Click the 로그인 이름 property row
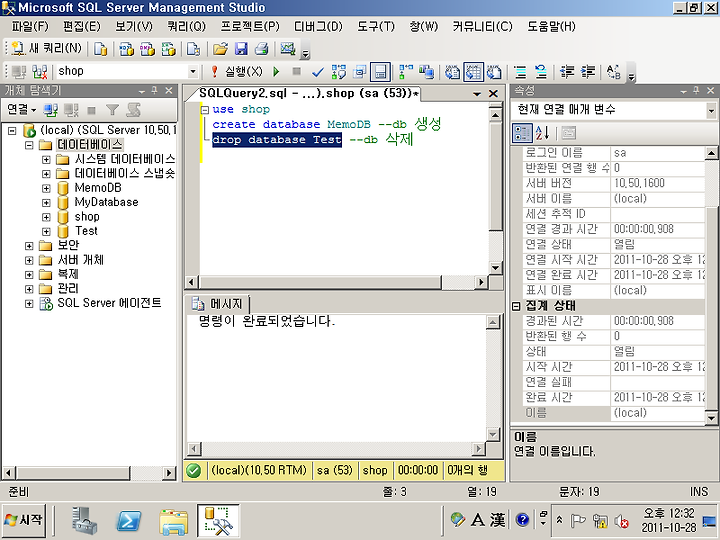The width and height of the screenshot is (720, 540). [614, 153]
